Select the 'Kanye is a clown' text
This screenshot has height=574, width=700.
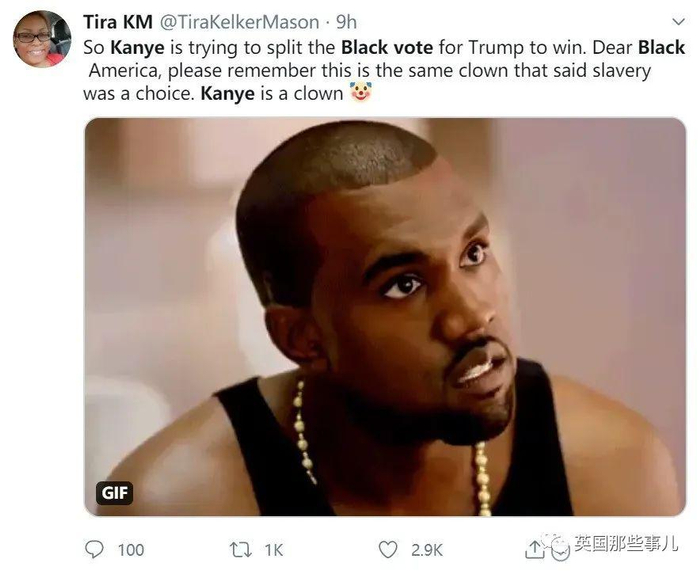pos(272,93)
